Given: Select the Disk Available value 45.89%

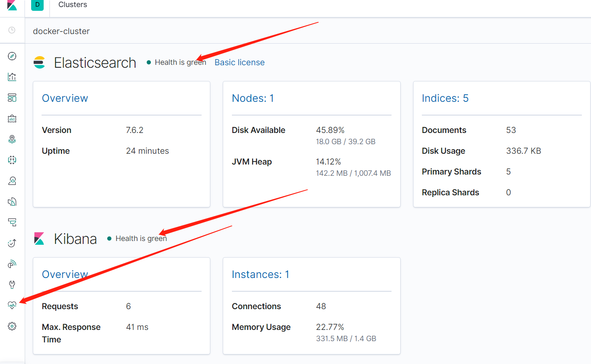Looking at the screenshot, I should (330, 130).
